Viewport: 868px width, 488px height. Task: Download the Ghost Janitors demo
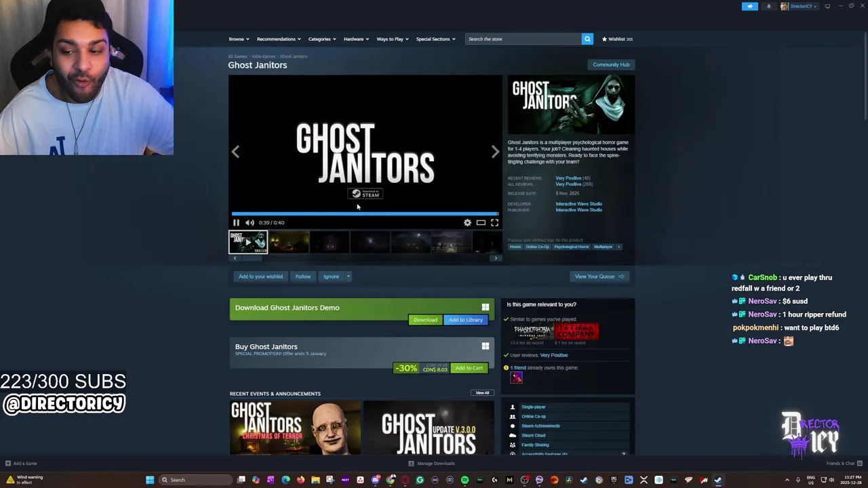click(x=425, y=320)
